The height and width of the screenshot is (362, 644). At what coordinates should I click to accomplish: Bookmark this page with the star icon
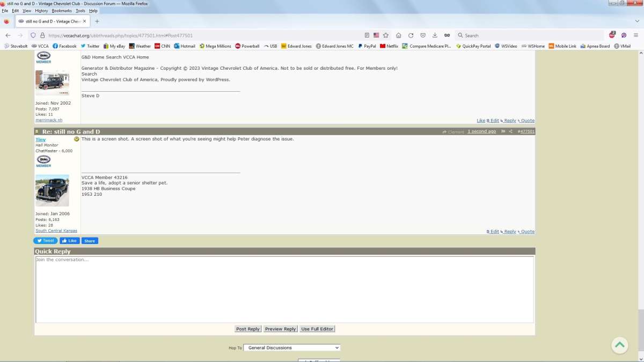click(385, 35)
